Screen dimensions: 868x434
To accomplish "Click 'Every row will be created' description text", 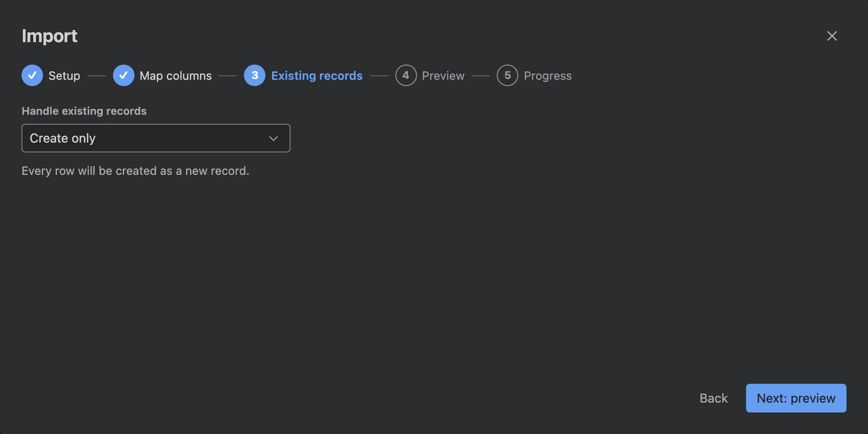I will 135,171.
